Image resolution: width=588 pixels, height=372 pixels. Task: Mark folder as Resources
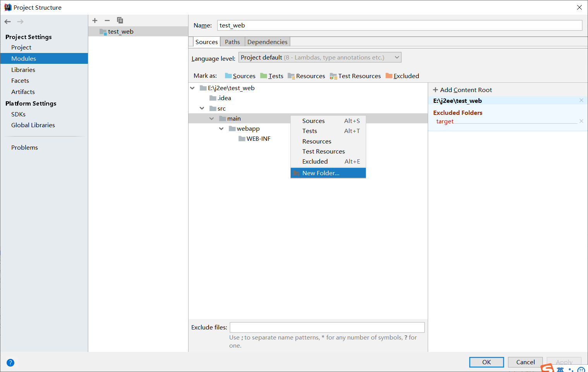[x=306, y=76]
